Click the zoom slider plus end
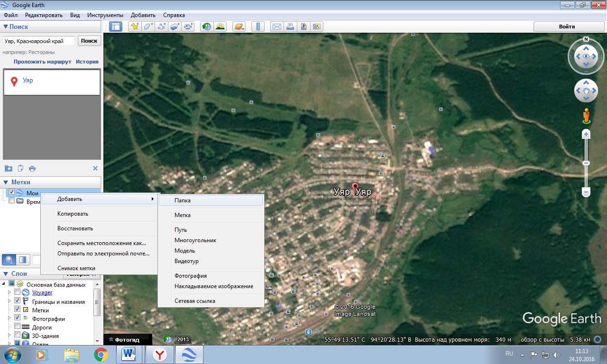 586,135
